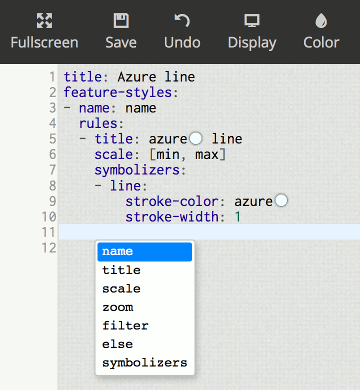Click the Fullscreen toolbar label
Screen dimensions: 360x390
pyautogui.click(x=44, y=43)
